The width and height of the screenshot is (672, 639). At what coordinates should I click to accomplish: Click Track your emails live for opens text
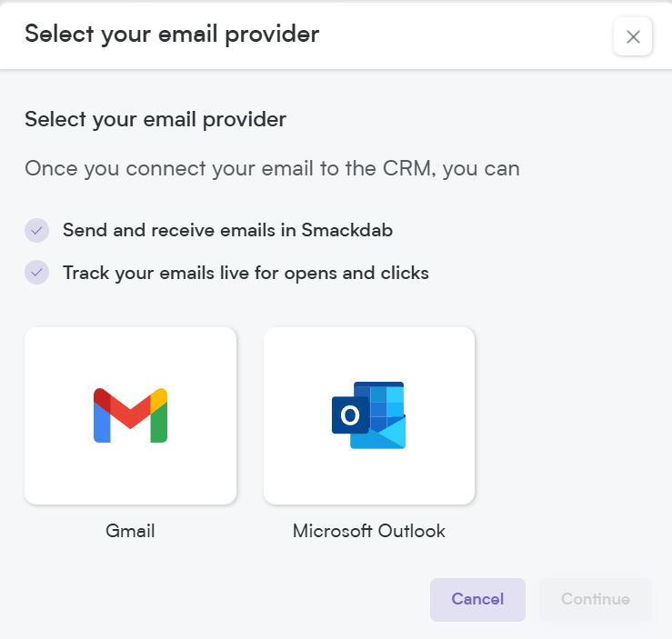(x=246, y=274)
